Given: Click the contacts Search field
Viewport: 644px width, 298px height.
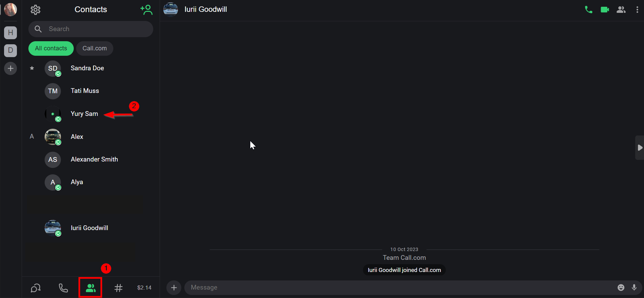Looking at the screenshot, I should (91, 29).
